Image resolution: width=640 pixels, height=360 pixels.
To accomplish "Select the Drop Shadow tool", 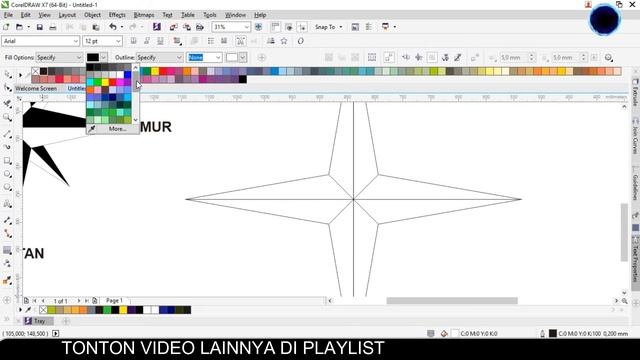I will click(7, 250).
